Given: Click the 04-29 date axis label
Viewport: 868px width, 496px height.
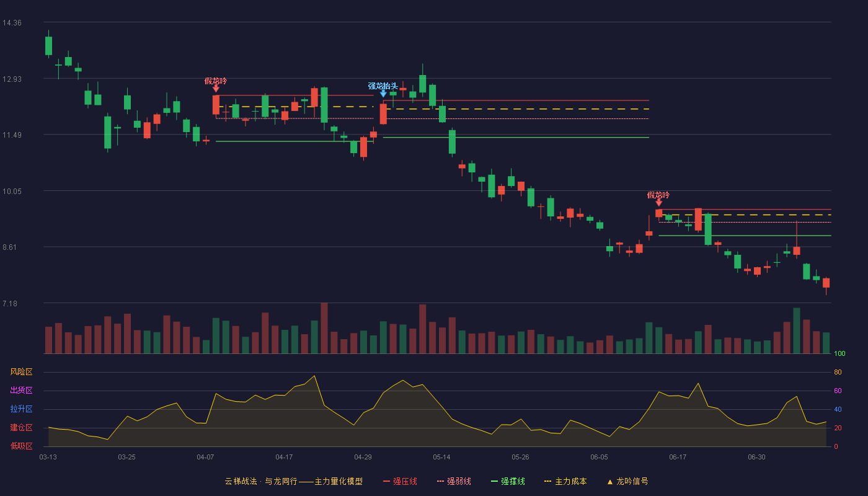Looking at the screenshot, I should coord(363,457).
